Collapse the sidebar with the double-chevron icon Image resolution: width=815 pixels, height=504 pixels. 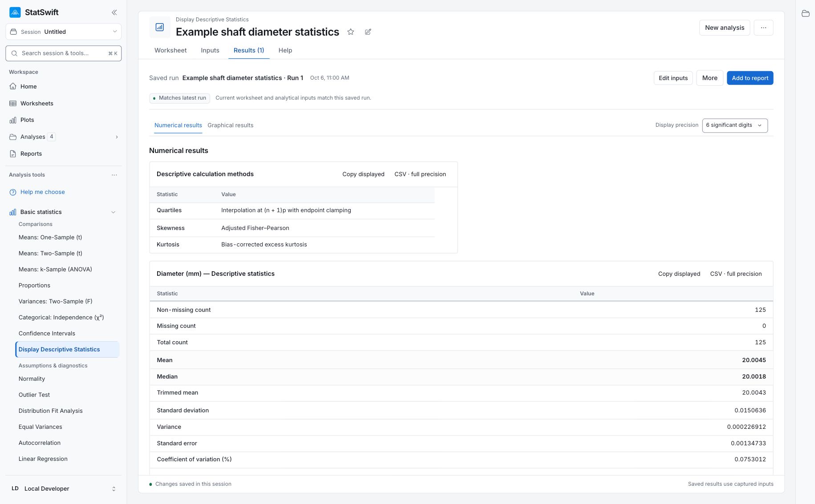point(114,12)
